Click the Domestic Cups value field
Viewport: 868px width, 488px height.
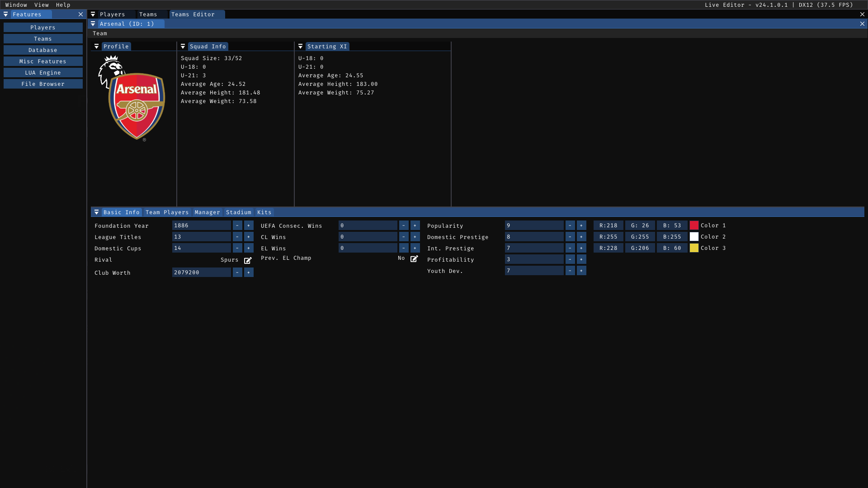(201, 248)
